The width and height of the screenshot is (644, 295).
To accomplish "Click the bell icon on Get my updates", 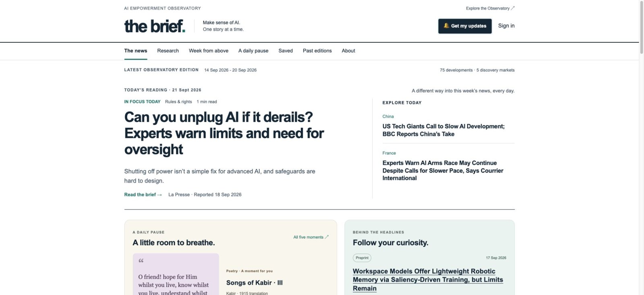I will pos(446,26).
